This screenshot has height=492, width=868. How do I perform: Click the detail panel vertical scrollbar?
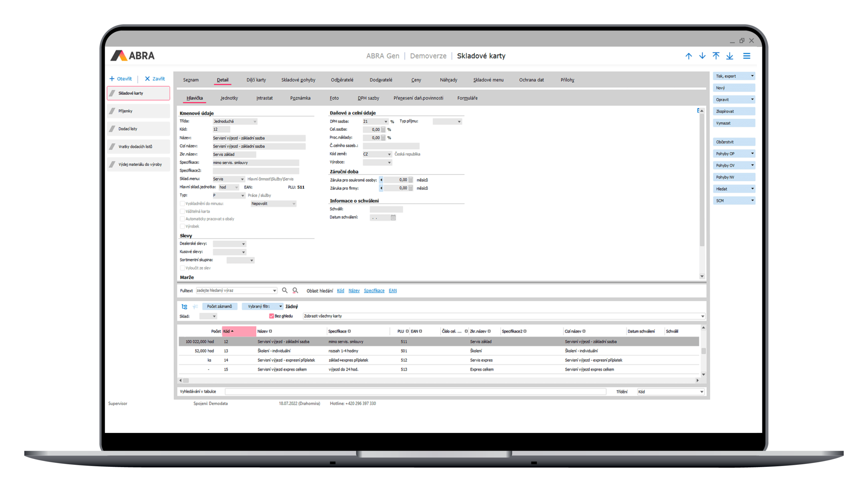click(702, 180)
